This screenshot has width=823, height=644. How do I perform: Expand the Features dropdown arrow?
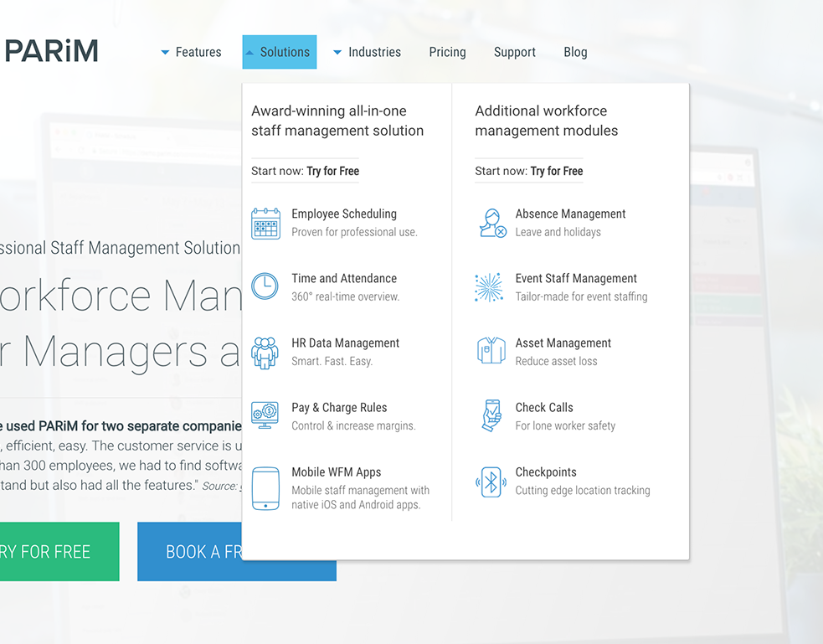pos(165,53)
